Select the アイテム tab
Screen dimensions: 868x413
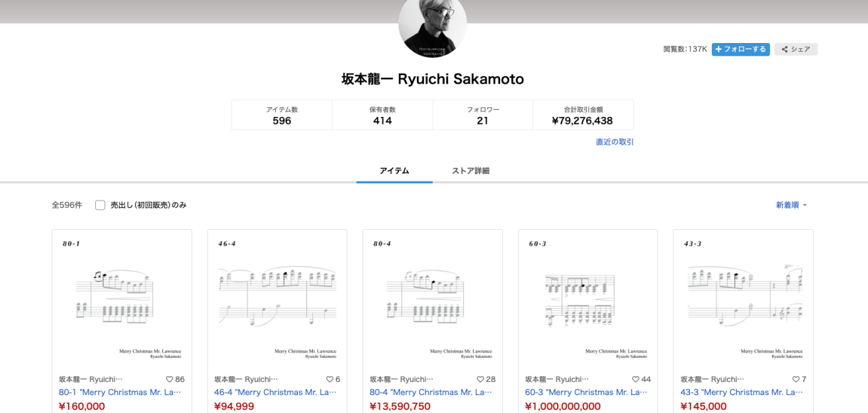coord(394,171)
